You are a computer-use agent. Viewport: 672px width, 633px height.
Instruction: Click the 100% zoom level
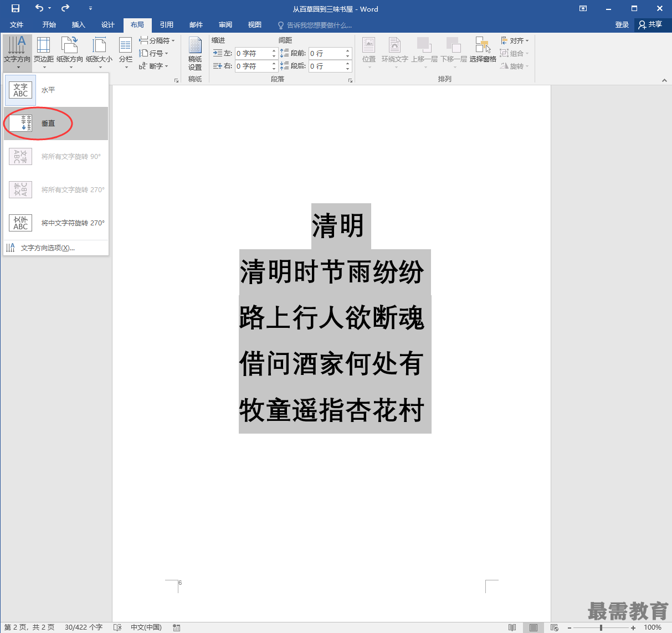653,627
